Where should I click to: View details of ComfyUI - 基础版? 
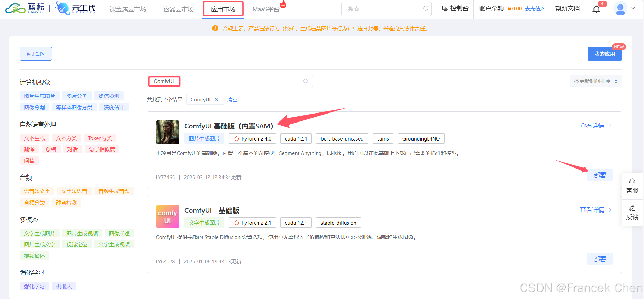596,210
